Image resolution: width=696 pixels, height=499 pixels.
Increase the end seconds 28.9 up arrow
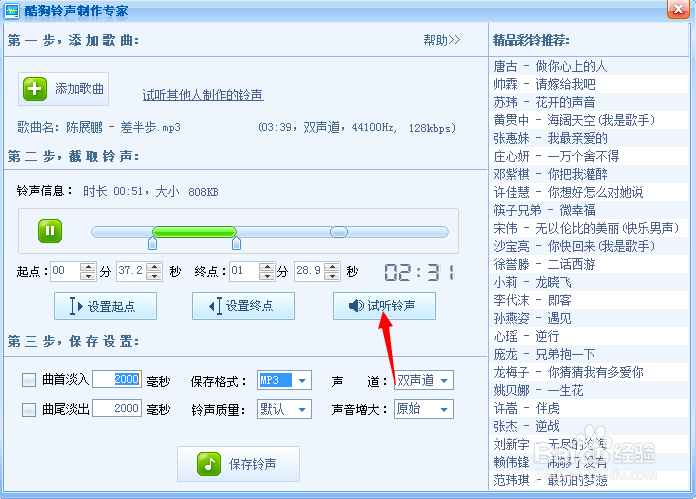332,267
